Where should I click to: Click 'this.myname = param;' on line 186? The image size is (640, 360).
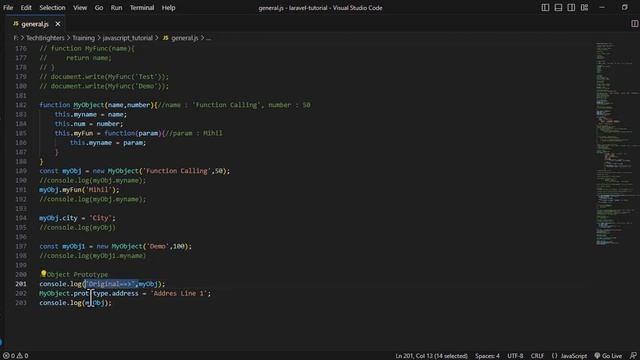tap(108, 142)
